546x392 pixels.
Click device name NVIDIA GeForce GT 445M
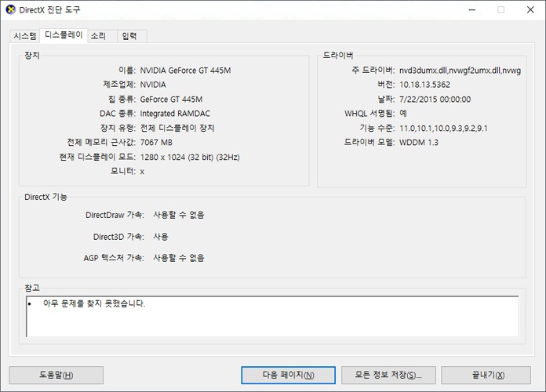tap(185, 71)
